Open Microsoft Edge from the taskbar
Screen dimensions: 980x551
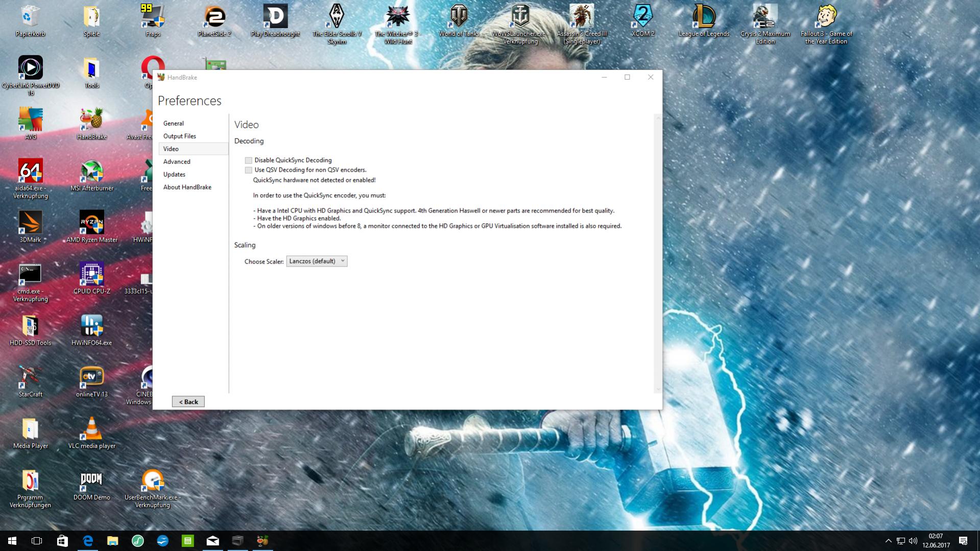(x=88, y=541)
